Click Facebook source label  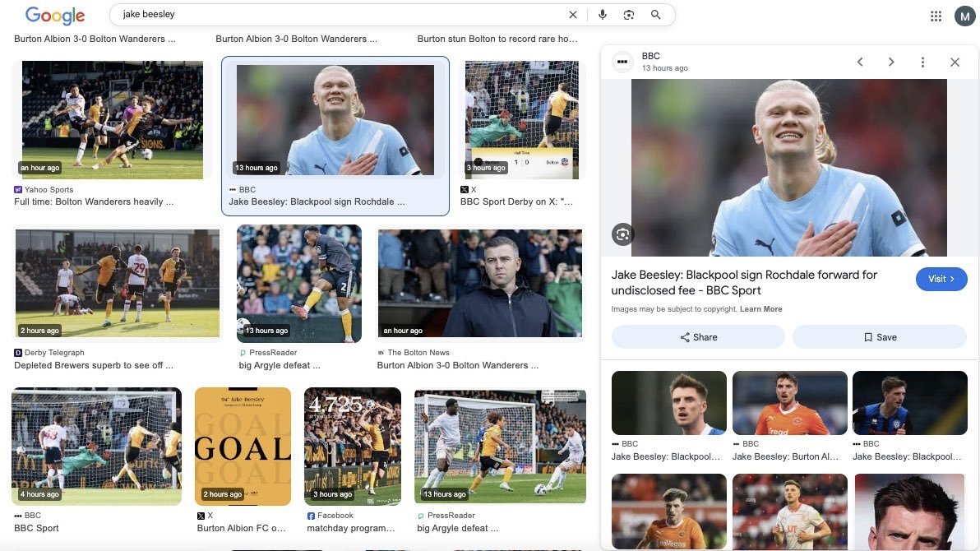pyautogui.click(x=335, y=516)
